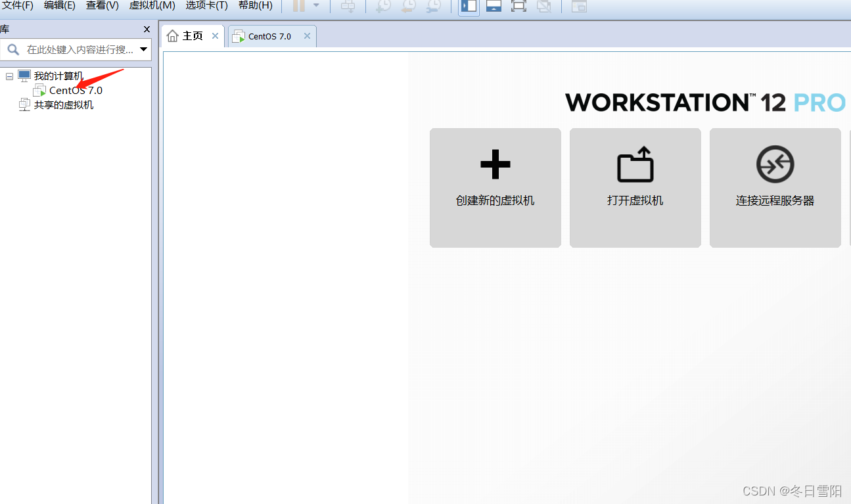
Task: Click the open folder arrow icon
Action: click(x=635, y=164)
